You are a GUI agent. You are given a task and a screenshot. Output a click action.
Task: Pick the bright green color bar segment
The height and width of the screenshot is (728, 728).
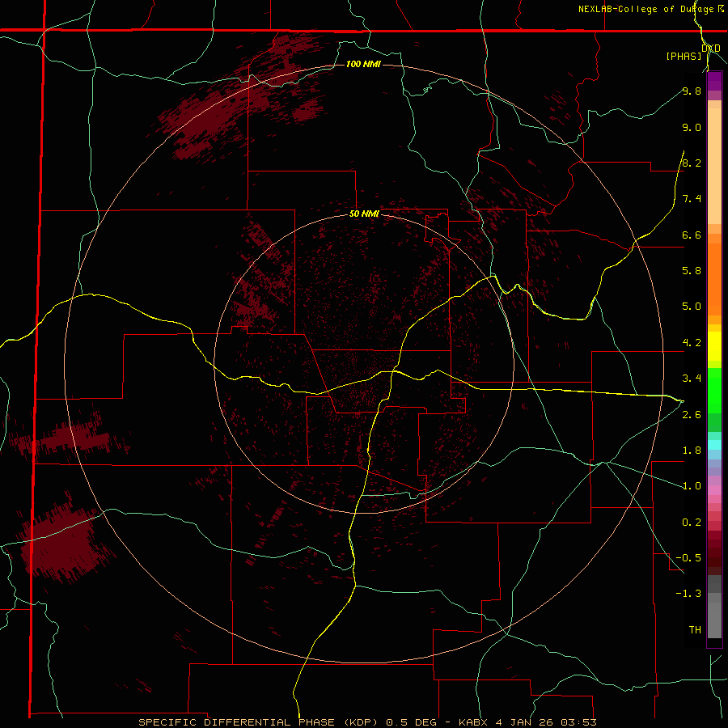[x=714, y=390]
